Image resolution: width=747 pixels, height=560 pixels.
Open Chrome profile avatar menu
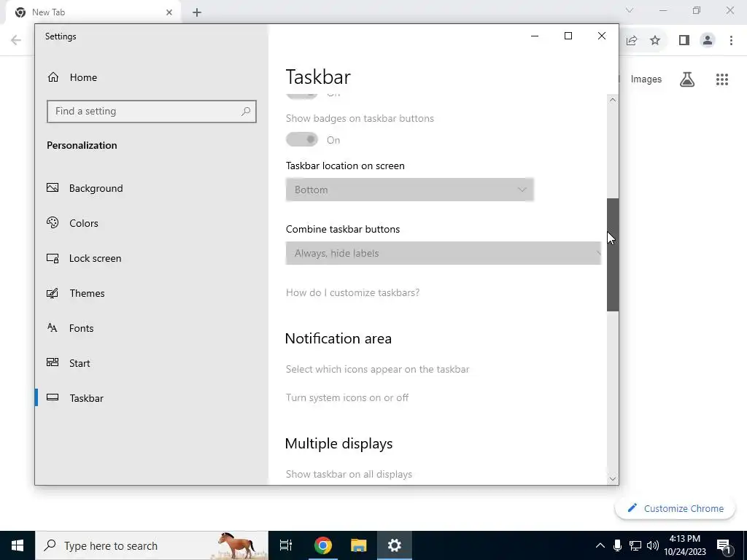point(708,41)
